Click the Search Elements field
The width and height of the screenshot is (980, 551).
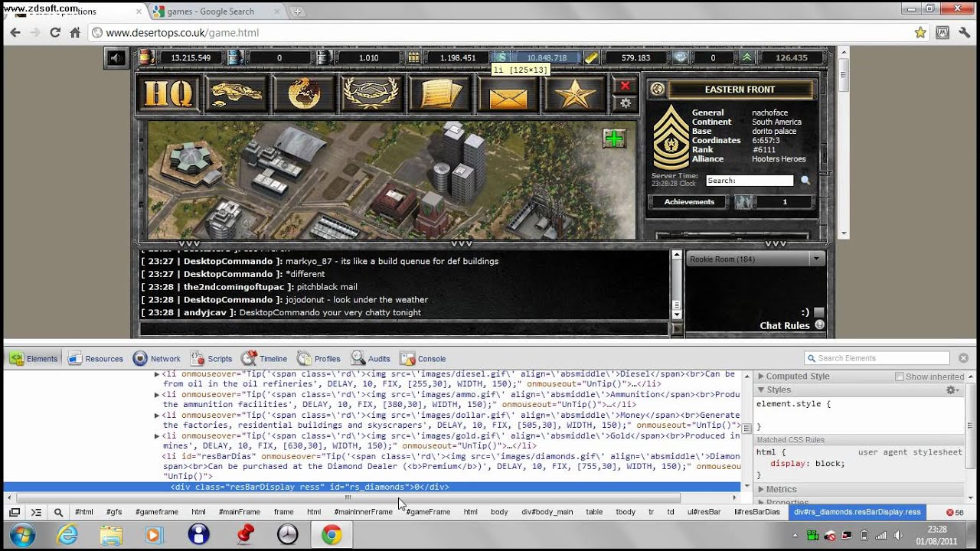tap(877, 358)
